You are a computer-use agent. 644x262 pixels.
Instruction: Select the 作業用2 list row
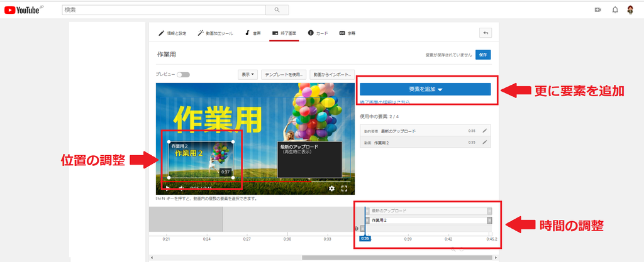coord(425,142)
